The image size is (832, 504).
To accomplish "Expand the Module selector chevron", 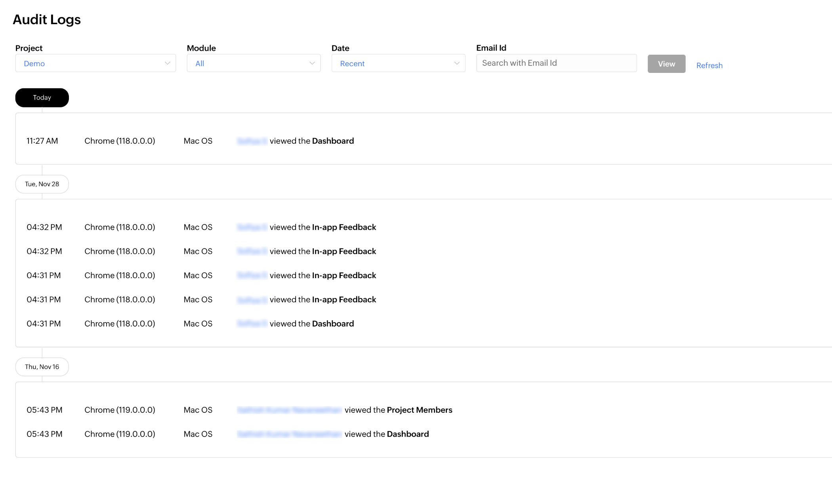I will click(x=312, y=63).
